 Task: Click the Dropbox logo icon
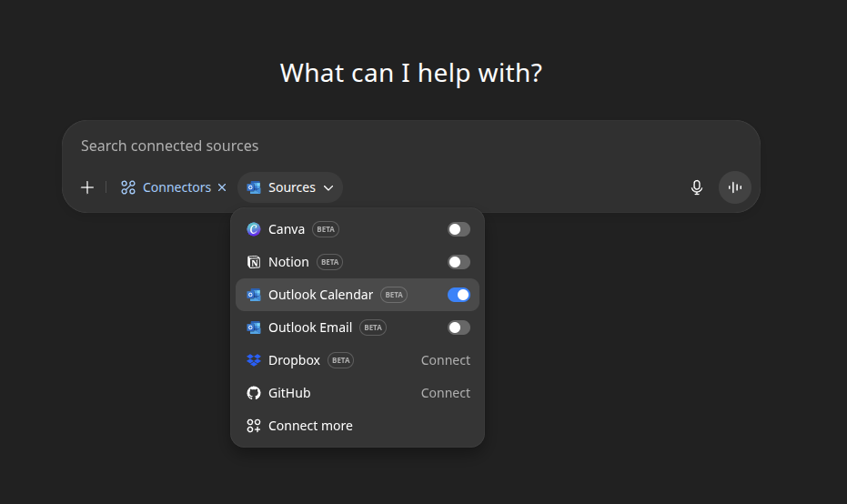coord(254,360)
